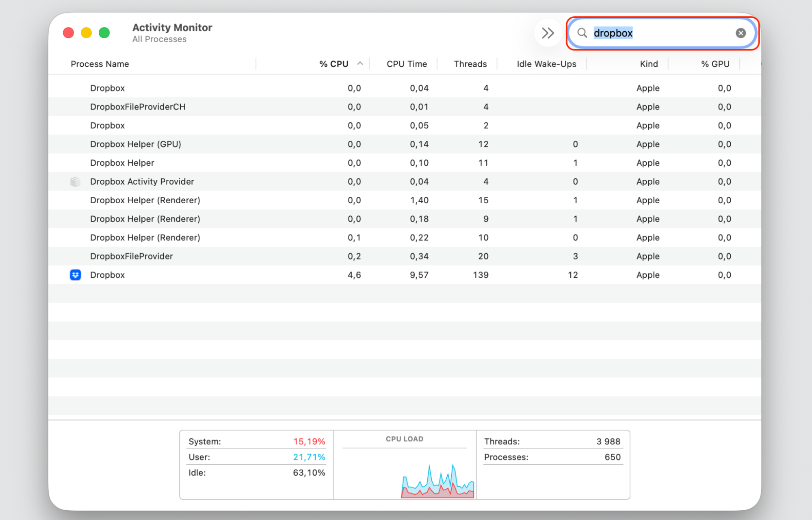Sort by CPU Time column
812x520 pixels.
[x=407, y=64]
